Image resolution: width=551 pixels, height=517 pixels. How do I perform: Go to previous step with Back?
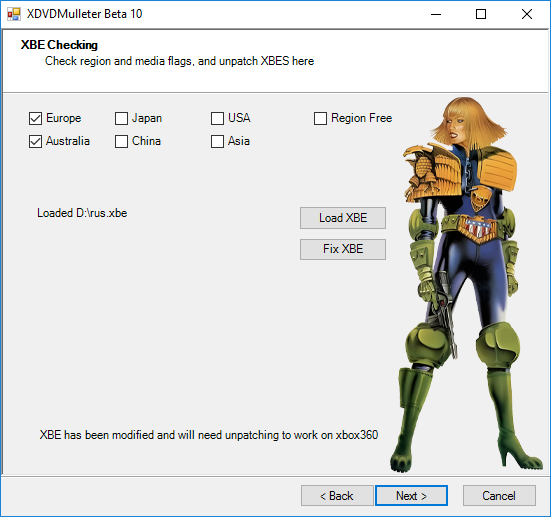(337, 496)
